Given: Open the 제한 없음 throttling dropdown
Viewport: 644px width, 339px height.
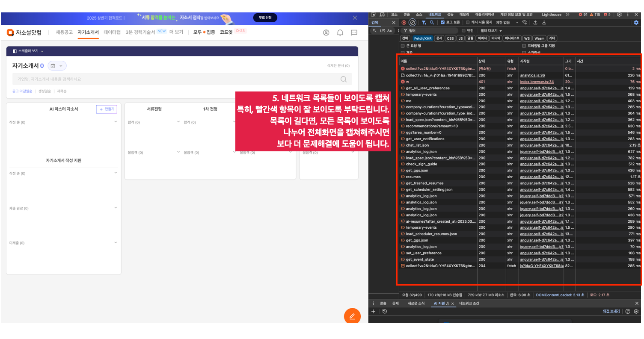Looking at the screenshot, I should (x=507, y=23).
